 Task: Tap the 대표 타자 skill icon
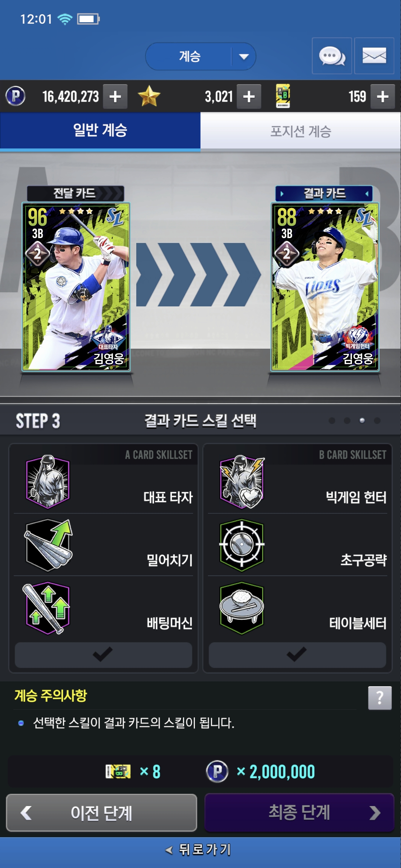pos(48,481)
